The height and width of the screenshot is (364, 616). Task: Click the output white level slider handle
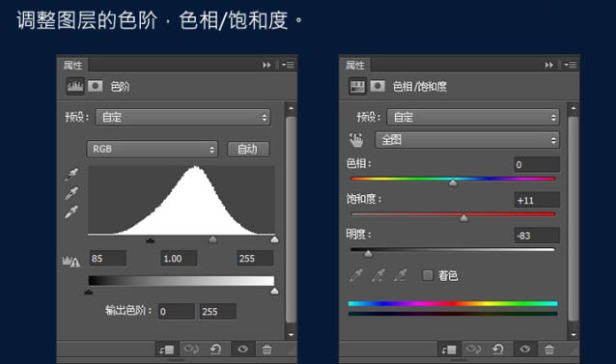(274, 291)
